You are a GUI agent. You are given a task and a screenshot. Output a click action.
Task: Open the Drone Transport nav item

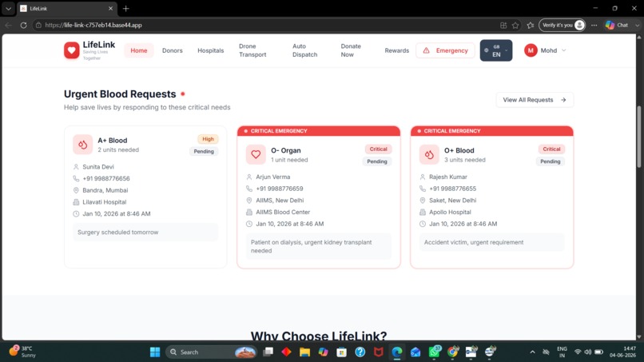pos(252,50)
